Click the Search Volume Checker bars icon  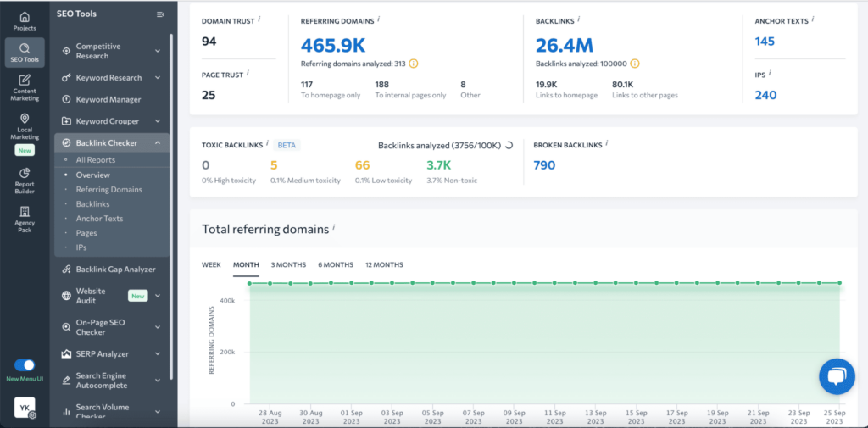coord(66,411)
